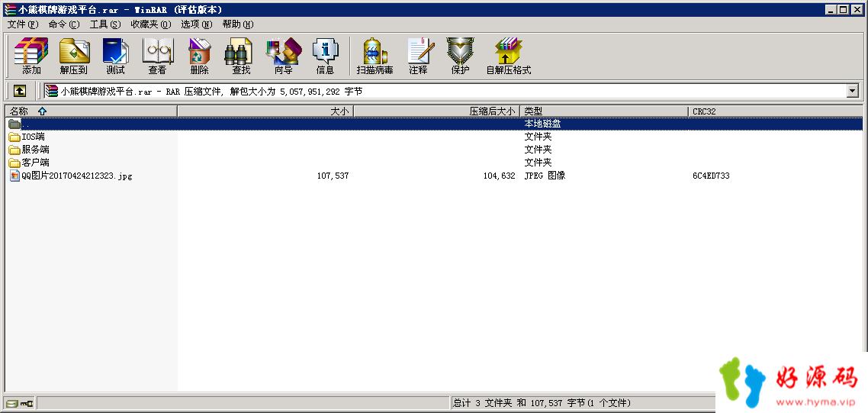Click the 6C4ED733 CRC32 value
Viewport: 868px width, 413px height.
click(711, 176)
